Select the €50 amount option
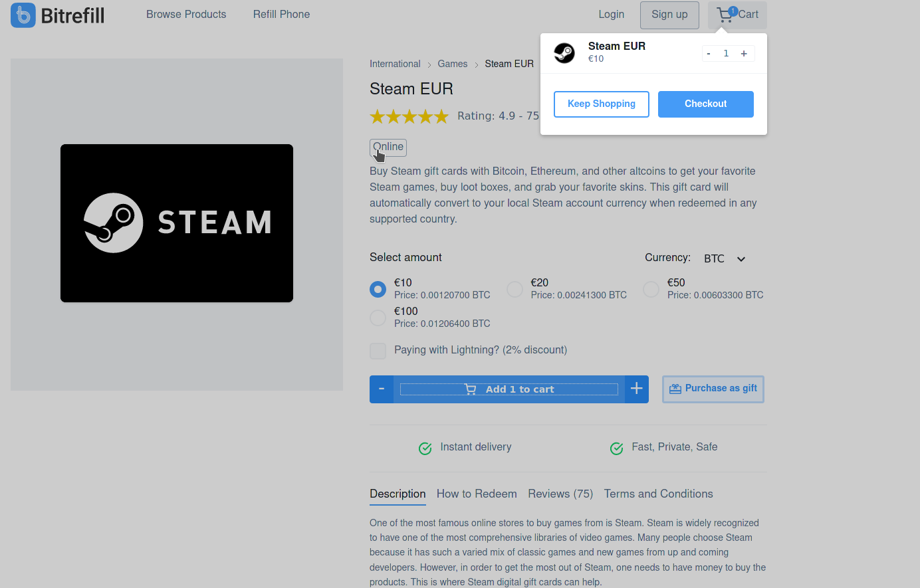The image size is (920, 588). pyautogui.click(x=651, y=289)
